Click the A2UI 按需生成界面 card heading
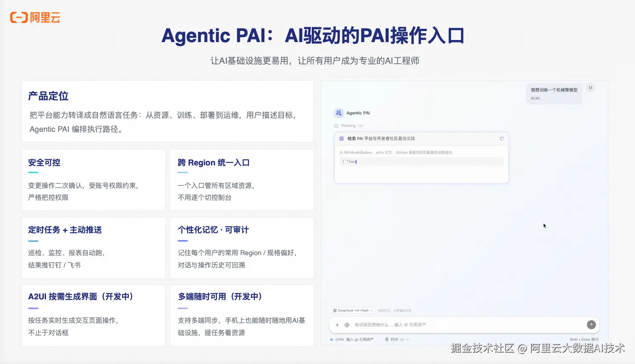 [81, 297]
